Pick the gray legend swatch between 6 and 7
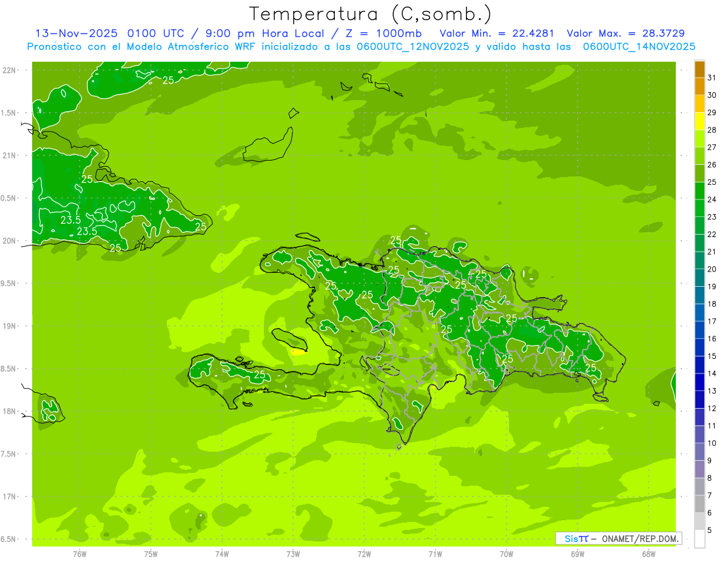The height and width of the screenshot is (562, 728). point(699,504)
